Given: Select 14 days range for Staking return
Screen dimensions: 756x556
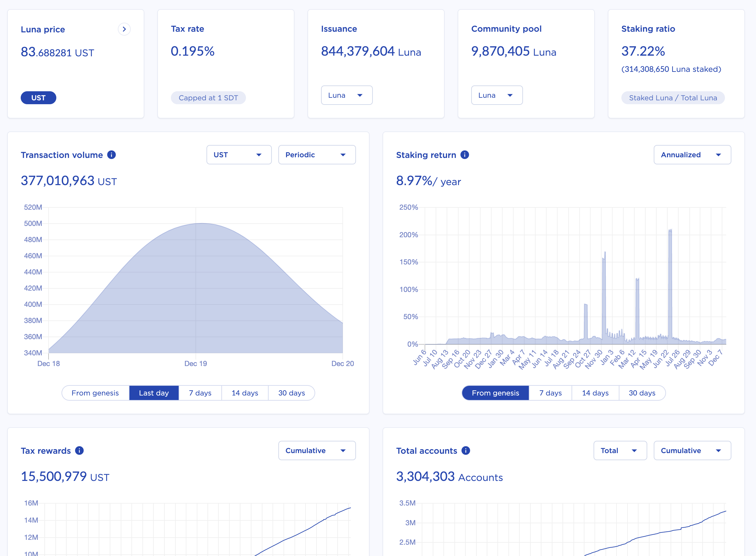Looking at the screenshot, I should coord(595,393).
